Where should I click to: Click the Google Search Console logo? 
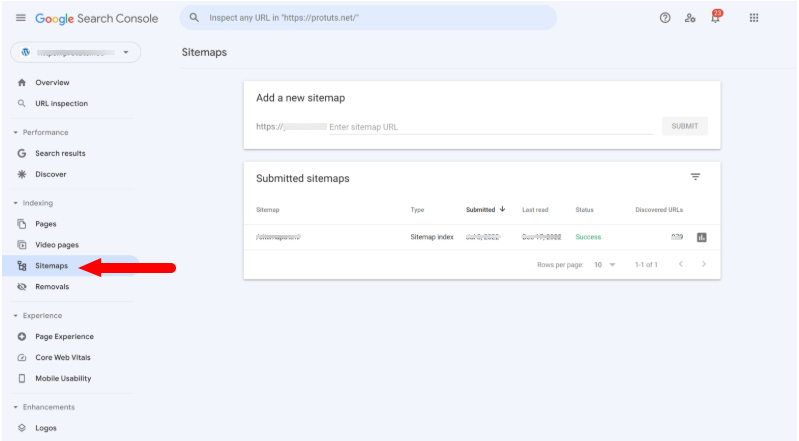(x=96, y=18)
